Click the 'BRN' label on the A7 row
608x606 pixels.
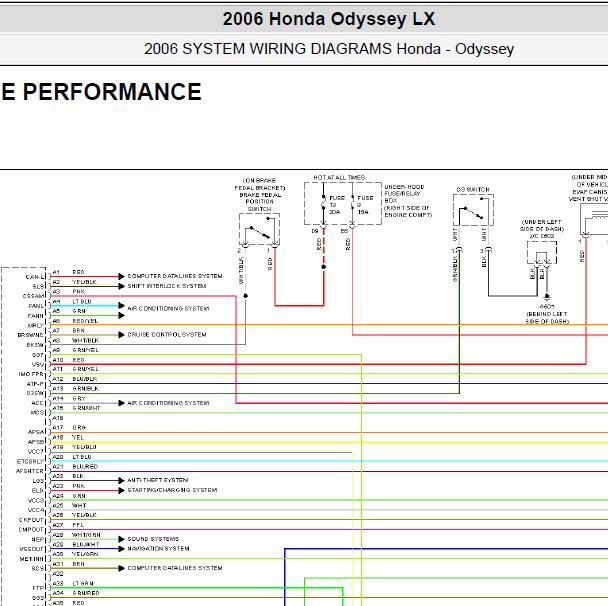78,331
